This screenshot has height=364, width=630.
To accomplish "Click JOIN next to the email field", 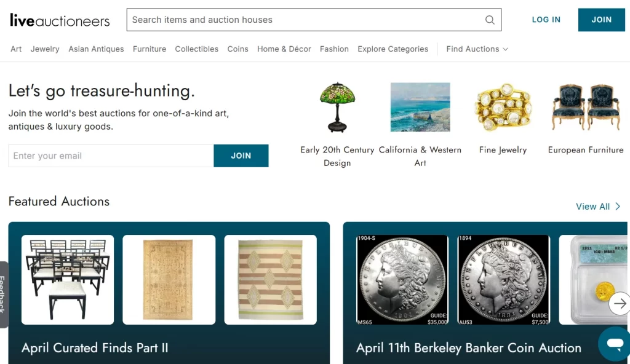I will 241,156.
